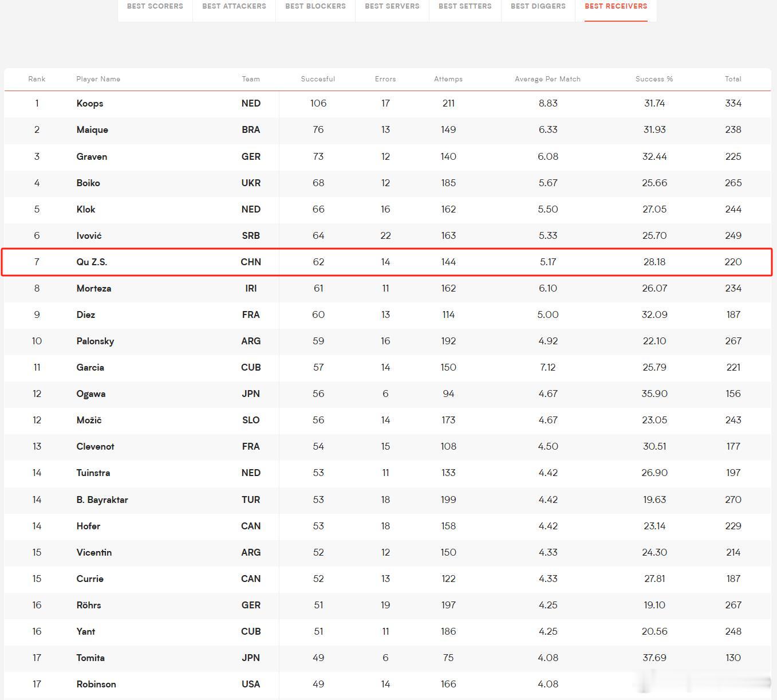Click team code CHN in Qu Z.S. row
This screenshot has width=777, height=700.
(x=251, y=262)
